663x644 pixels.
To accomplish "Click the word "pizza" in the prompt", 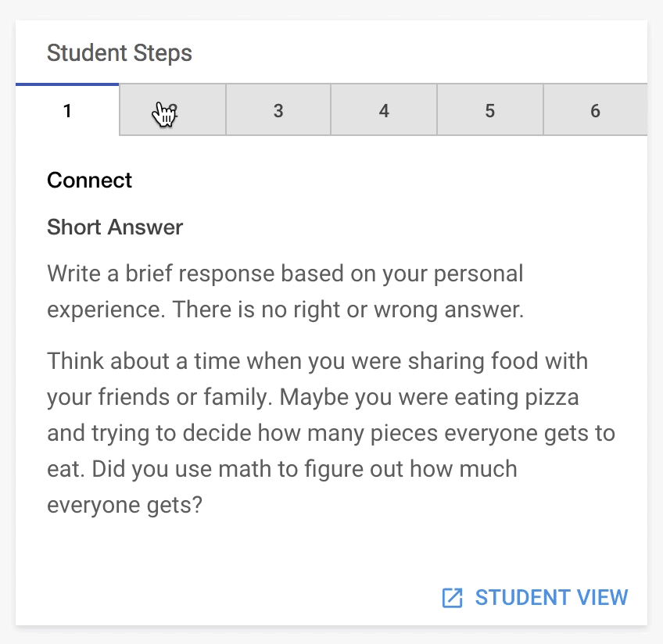I will pyautogui.click(x=552, y=398).
